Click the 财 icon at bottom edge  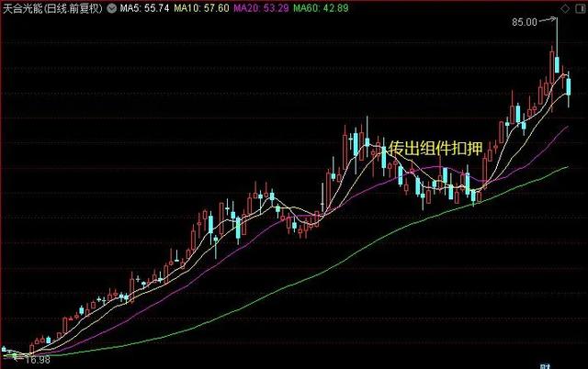tap(544, 366)
